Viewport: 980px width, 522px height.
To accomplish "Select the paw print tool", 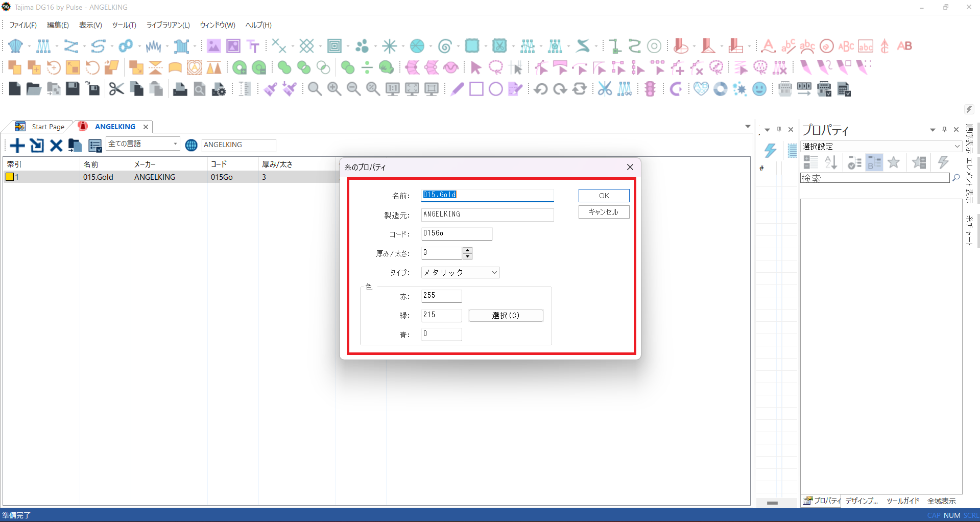I will coord(362,46).
